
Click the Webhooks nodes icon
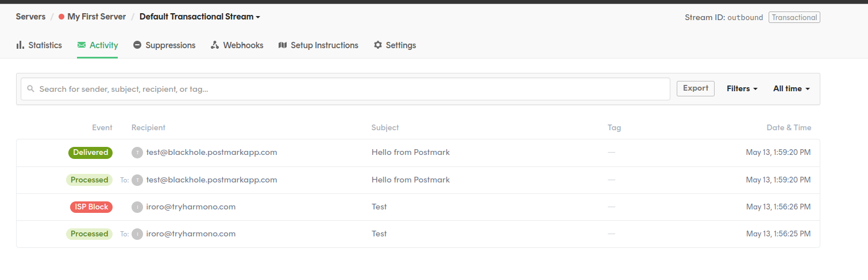pos(215,45)
